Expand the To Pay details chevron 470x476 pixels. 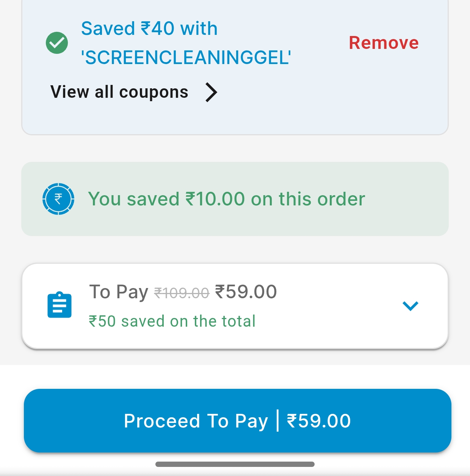coord(410,305)
